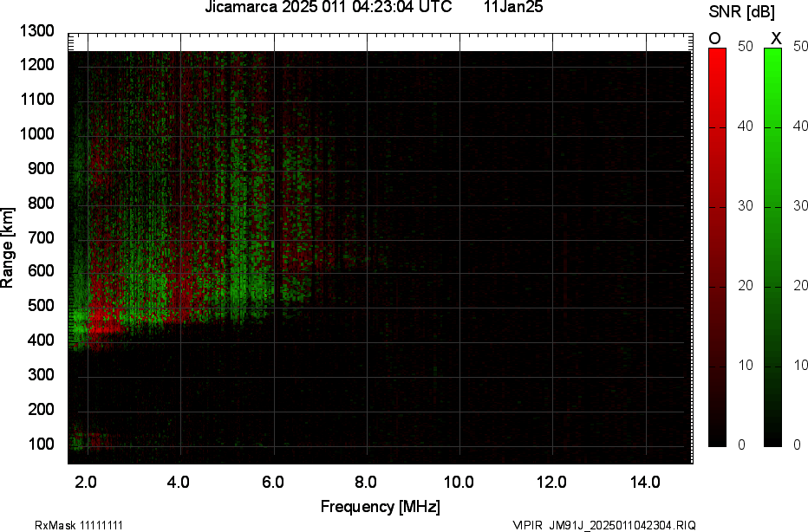This screenshot has width=808, height=532.
Task: Click the green X-mode SNR color bar
Action: 773,247
